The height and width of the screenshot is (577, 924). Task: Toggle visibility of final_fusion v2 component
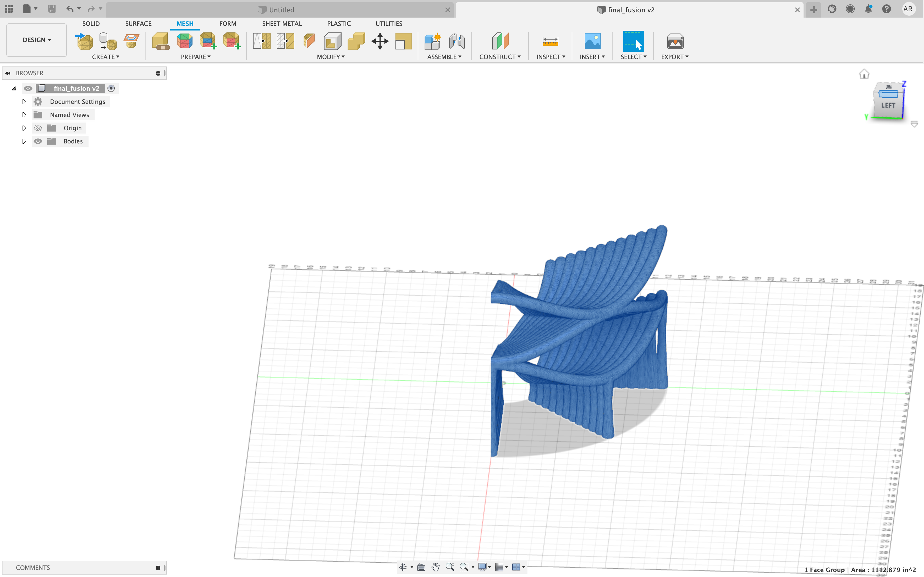pyautogui.click(x=28, y=88)
